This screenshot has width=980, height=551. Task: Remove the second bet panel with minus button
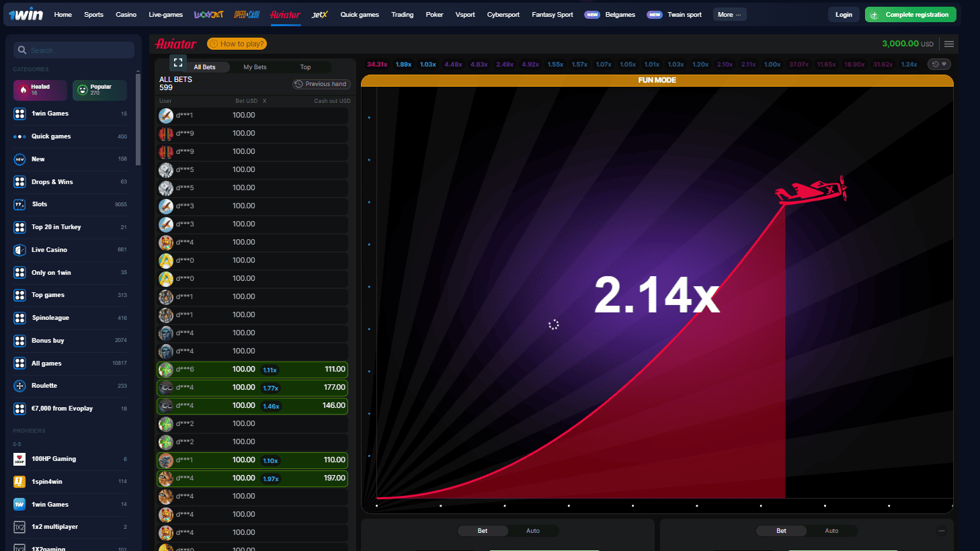pos(942,531)
